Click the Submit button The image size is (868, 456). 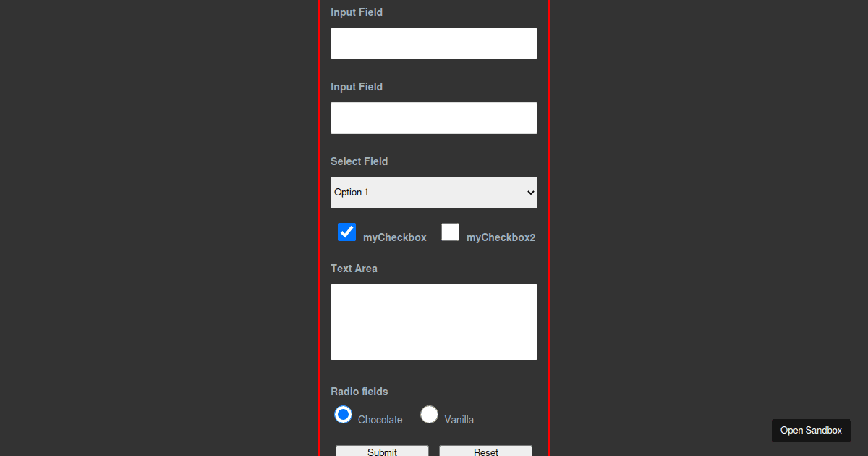coord(382,452)
